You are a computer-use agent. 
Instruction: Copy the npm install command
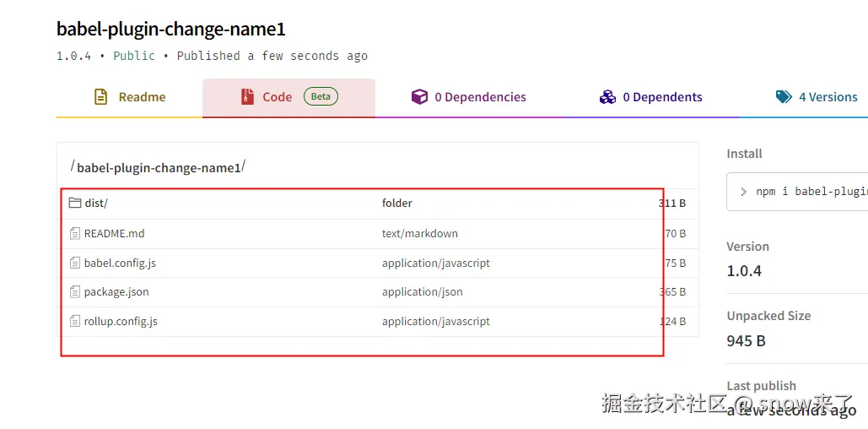(797, 192)
